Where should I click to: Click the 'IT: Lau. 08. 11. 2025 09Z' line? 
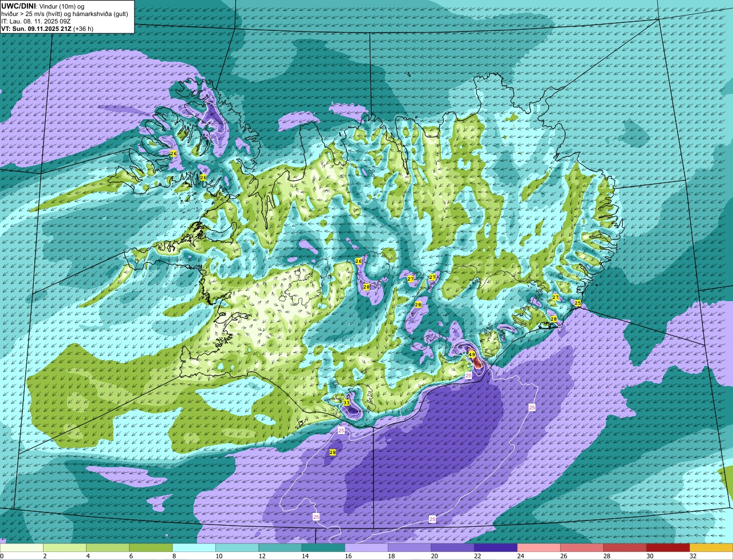(35, 21)
